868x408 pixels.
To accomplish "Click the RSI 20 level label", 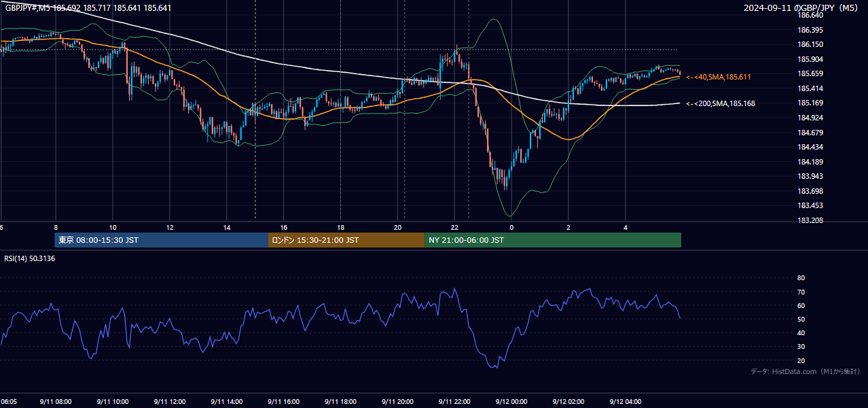I will tap(801, 360).
